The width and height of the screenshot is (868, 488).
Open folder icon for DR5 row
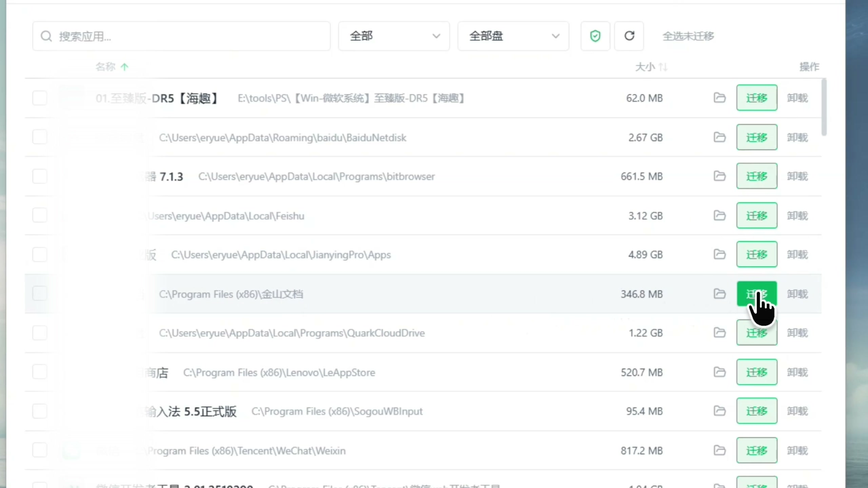(x=719, y=98)
